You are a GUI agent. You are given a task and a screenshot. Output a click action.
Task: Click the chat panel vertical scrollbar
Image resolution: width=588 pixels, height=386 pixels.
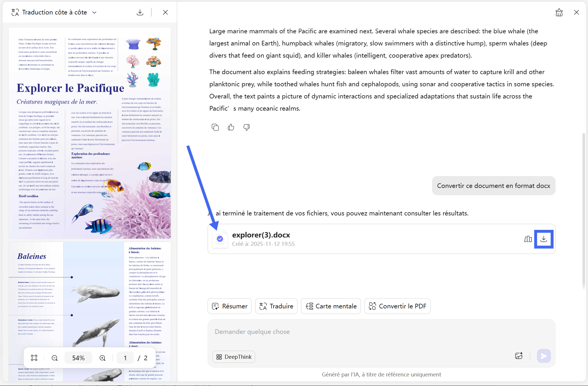pyautogui.click(x=584, y=211)
